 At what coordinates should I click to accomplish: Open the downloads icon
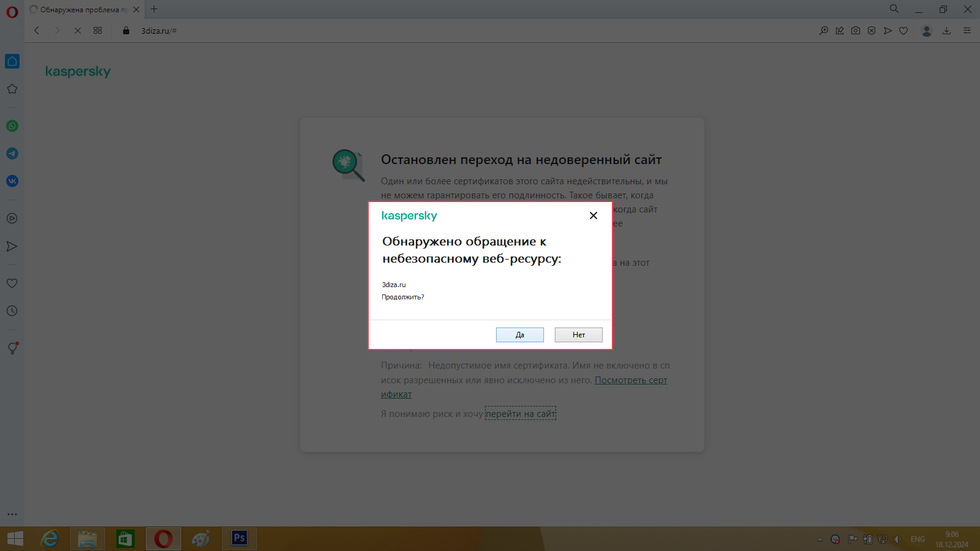[946, 31]
